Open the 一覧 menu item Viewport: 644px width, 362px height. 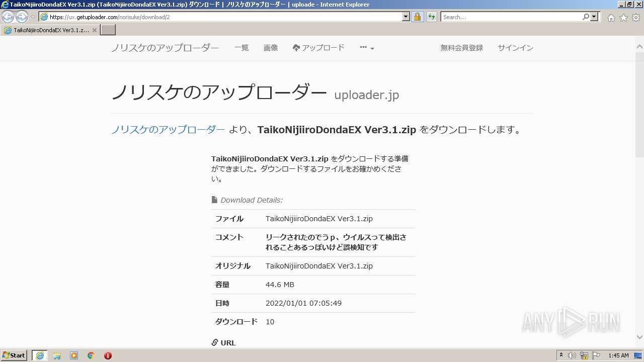[242, 48]
